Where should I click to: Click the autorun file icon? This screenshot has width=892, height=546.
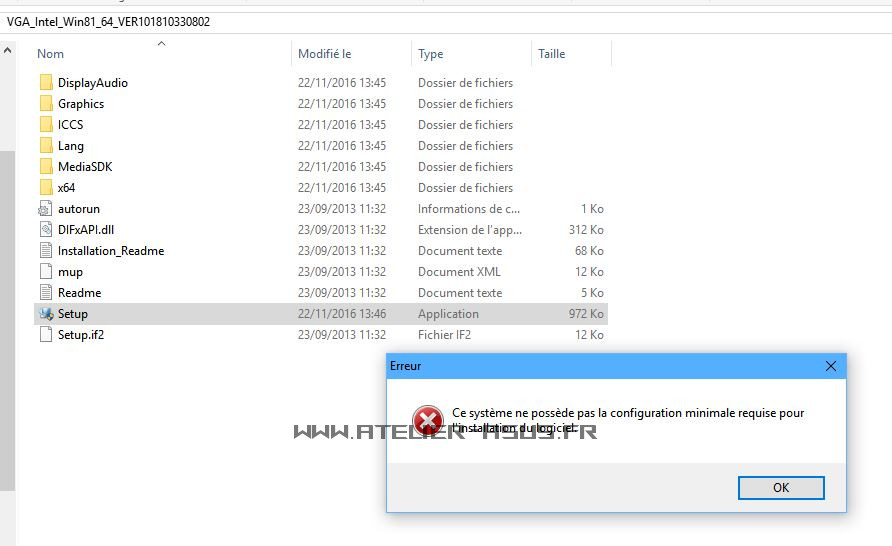point(46,209)
